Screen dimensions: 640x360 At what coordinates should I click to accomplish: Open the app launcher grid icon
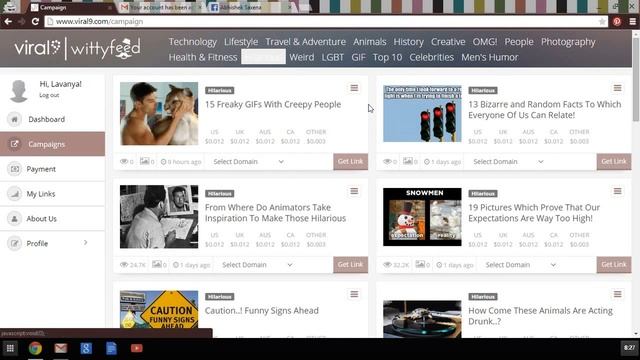tap(10, 348)
